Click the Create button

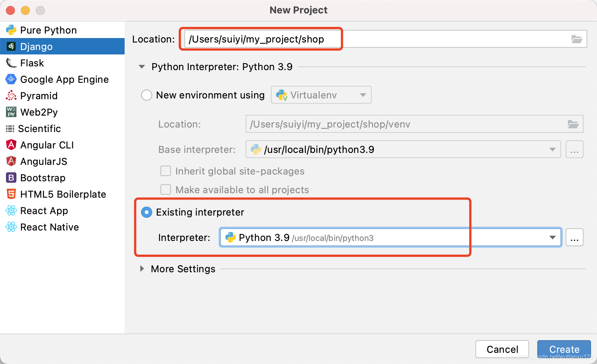click(x=564, y=349)
